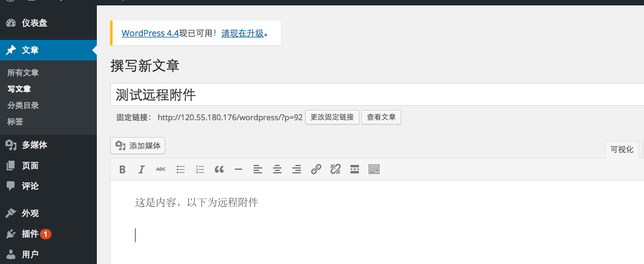Click the plug icon beside 插件
The width and height of the screenshot is (644, 264).
click(x=11, y=234)
